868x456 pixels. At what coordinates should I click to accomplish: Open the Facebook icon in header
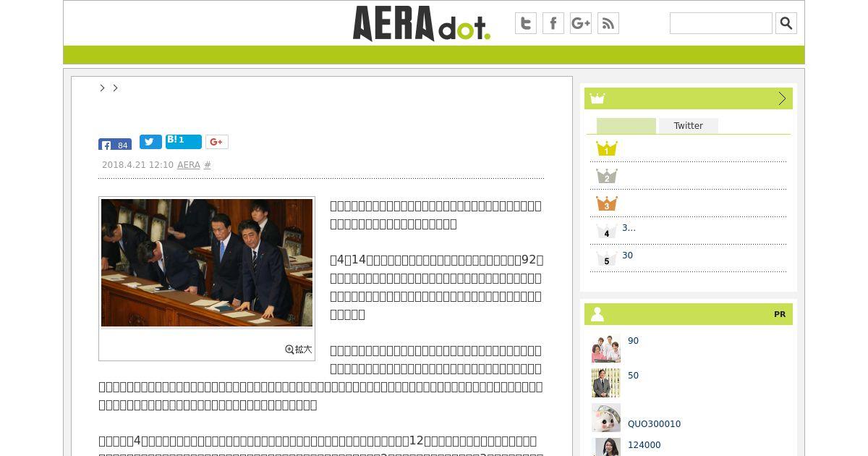[x=553, y=23]
